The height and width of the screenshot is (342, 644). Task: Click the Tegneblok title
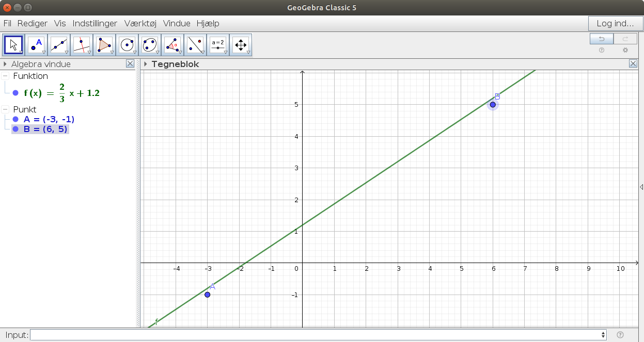tap(175, 64)
